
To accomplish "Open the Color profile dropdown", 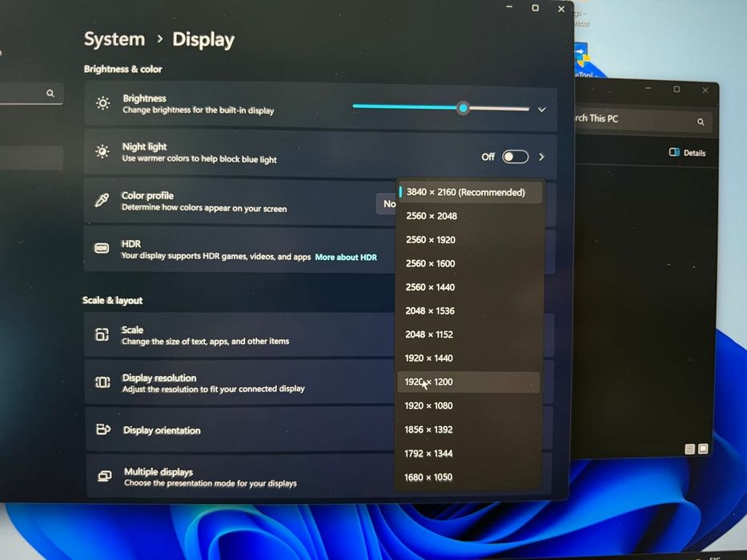I will point(387,204).
